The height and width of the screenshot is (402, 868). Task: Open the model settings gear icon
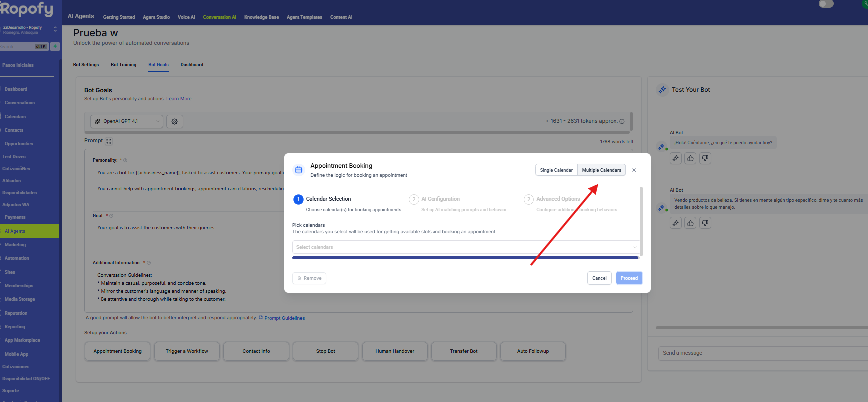pyautogui.click(x=175, y=121)
